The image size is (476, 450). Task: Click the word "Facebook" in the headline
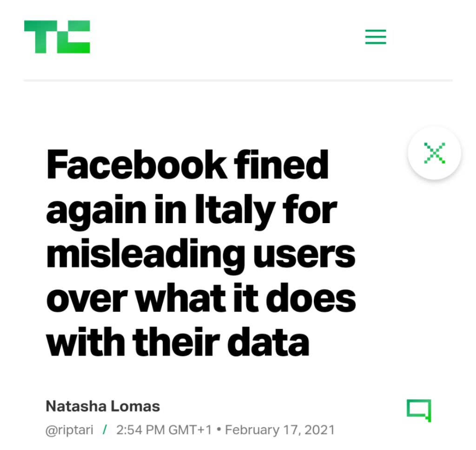click(137, 165)
